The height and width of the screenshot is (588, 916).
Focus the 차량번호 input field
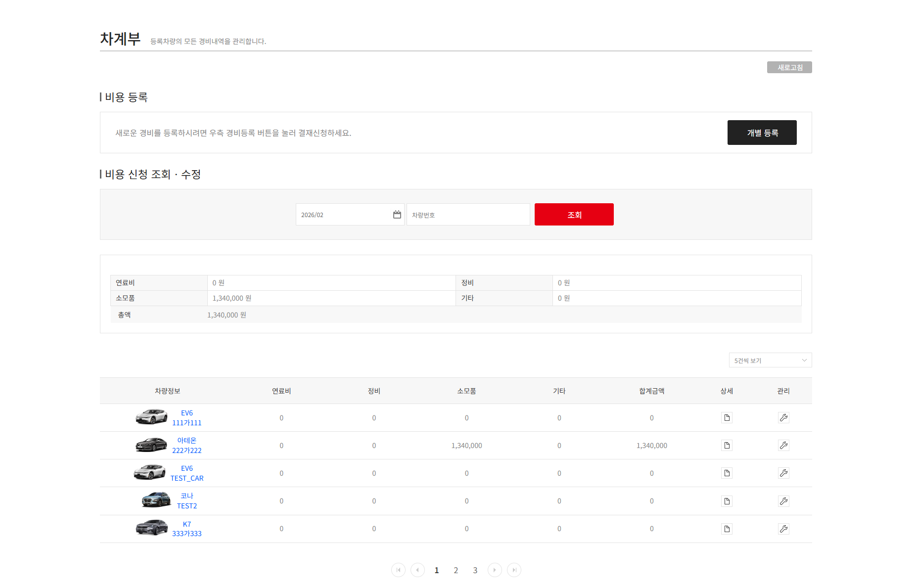tap(468, 215)
